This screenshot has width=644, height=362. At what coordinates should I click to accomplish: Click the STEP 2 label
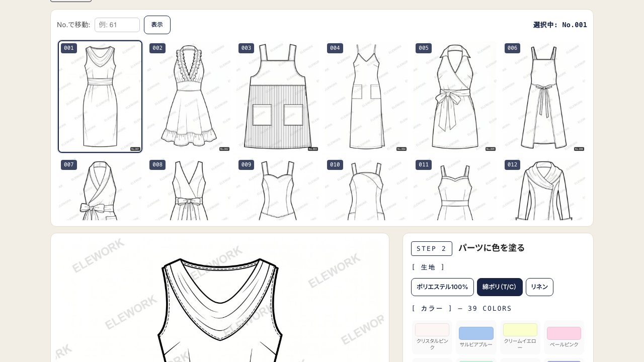click(432, 248)
